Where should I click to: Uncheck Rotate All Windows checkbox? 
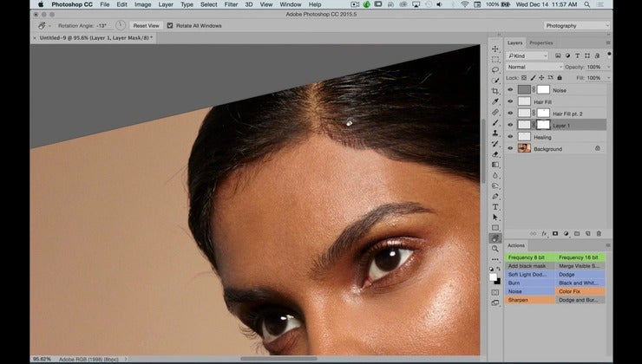[170, 25]
